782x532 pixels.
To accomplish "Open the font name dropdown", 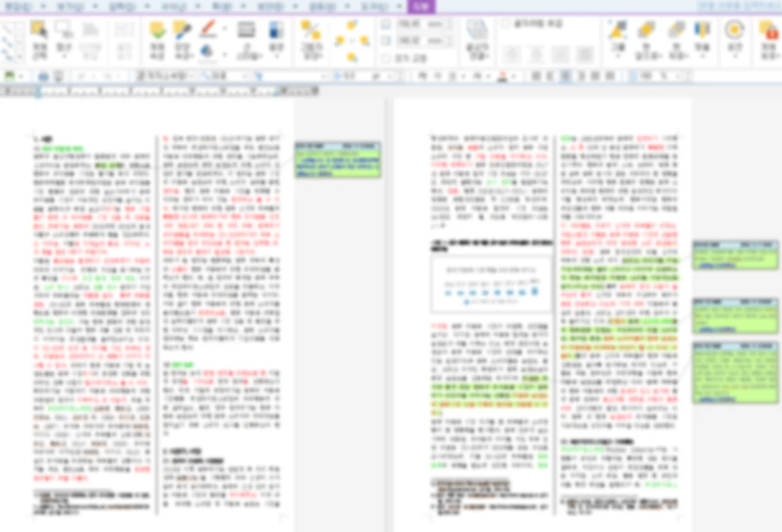I will pos(323,76).
